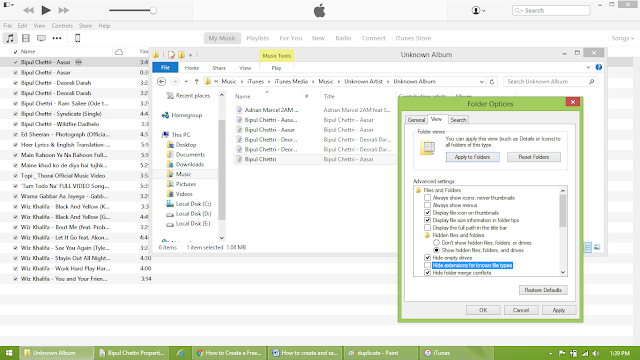Screen dimensions: 640x360
Task: Expand the Explorer ribbon chevron
Action: pos(588,67)
